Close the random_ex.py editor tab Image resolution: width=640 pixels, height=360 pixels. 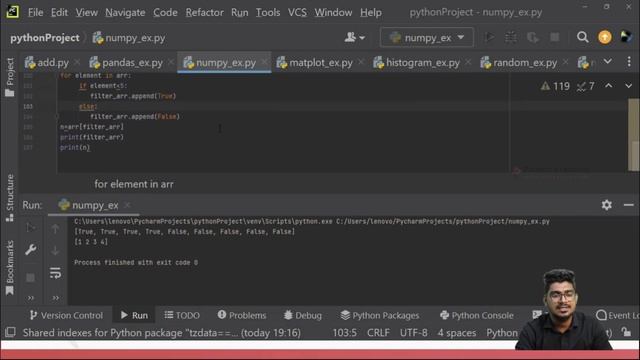pos(565,62)
